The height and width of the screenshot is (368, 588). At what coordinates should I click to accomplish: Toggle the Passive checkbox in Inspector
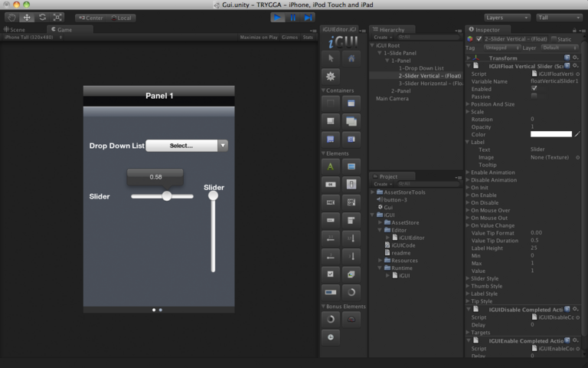534,96
